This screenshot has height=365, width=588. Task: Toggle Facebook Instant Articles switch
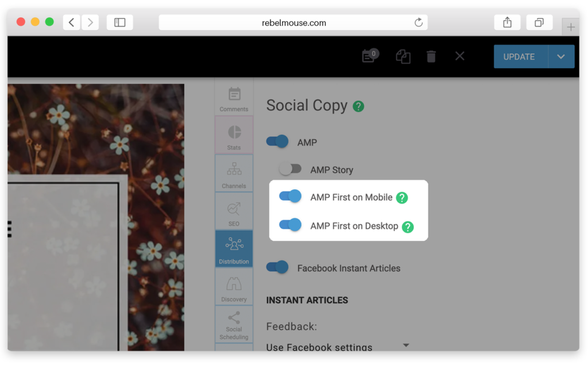click(x=277, y=267)
